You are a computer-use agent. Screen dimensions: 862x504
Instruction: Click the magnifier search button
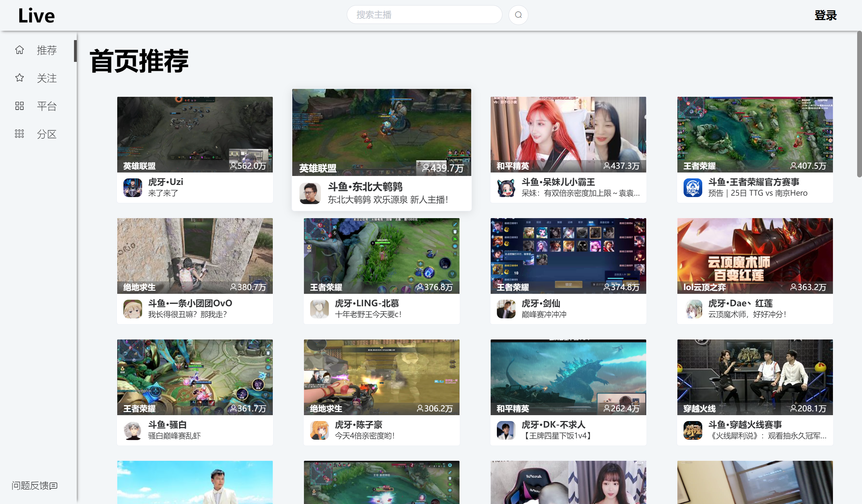click(518, 15)
